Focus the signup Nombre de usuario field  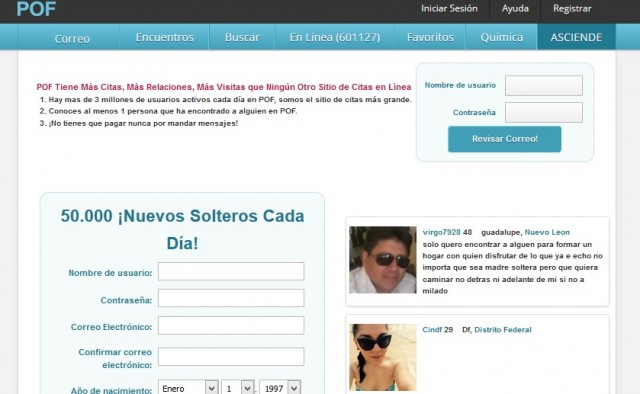(x=231, y=271)
